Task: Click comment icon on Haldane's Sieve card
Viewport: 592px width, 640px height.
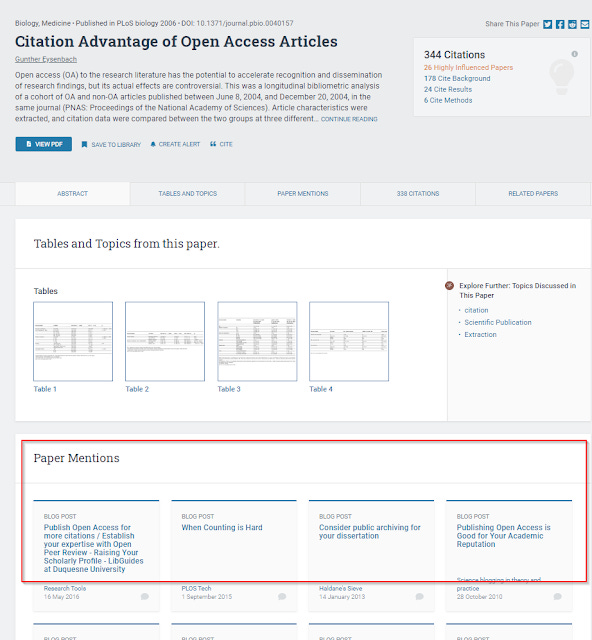Action: click(420, 597)
